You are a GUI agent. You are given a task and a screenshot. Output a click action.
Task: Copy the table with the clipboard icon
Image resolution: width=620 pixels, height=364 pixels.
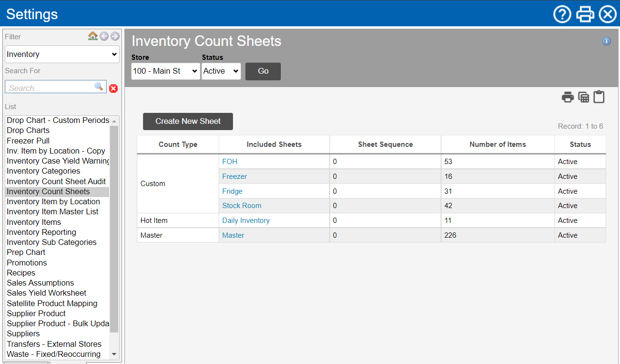point(599,97)
